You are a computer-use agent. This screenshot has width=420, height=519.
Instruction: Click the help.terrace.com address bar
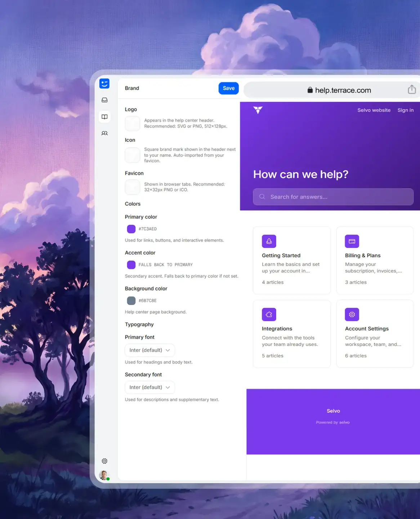click(x=332, y=90)
